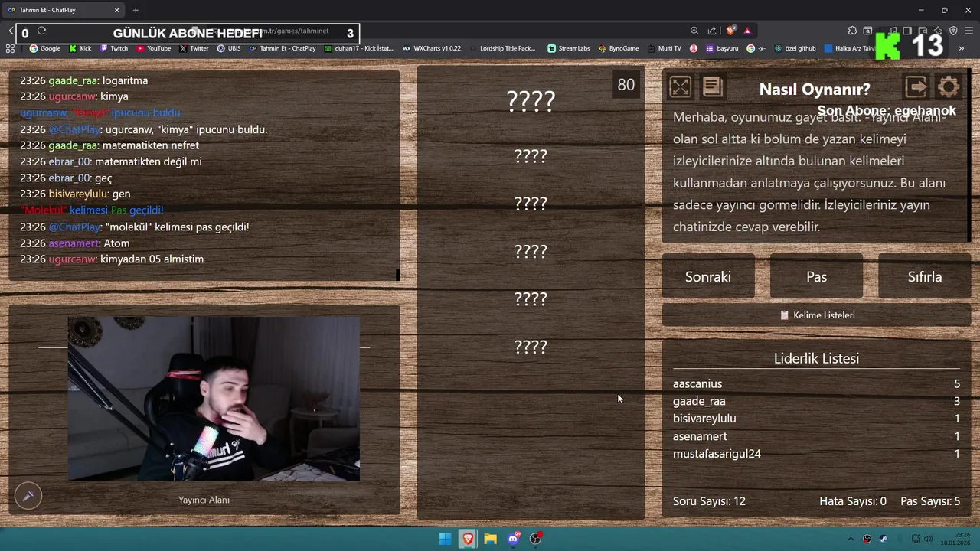The image size is (980, 551).
Task: Open the browser main menu hamburger
Action: coord(969,31)
